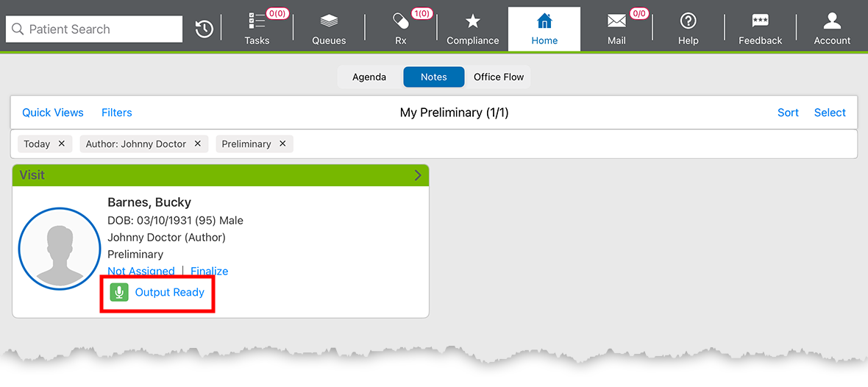Open the Mail envelope icon
Screen dimensions: 868x387
(x=616, y=21)
